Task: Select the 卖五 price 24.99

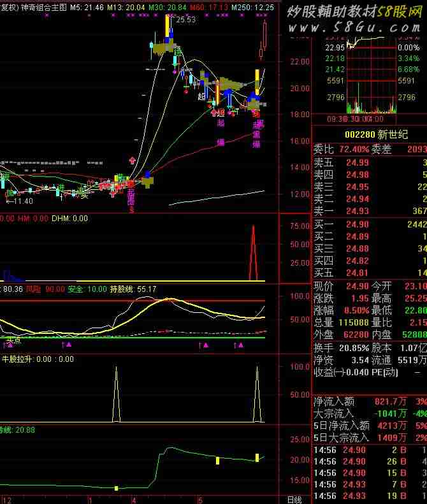Action: (x=358, y=162)
